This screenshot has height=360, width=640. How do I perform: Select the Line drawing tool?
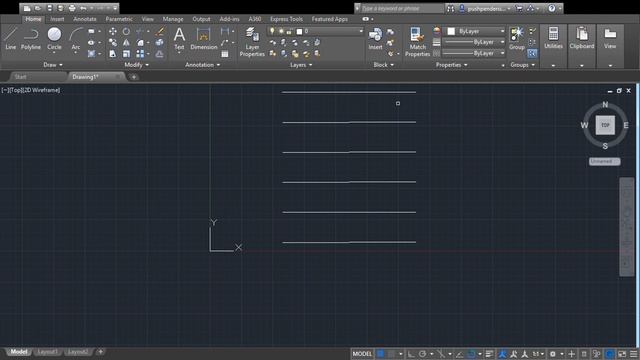click(11, 39)
